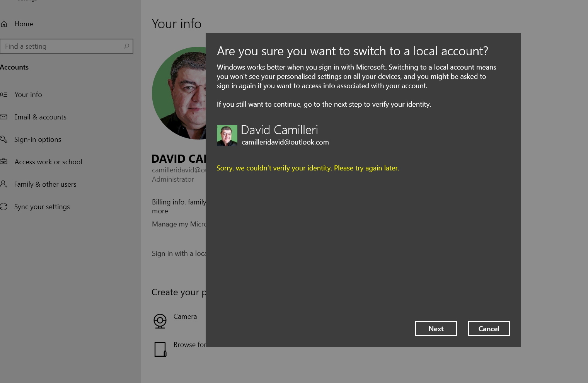The image size is (588, 383).
Task: Click the David Camilleri name in dialog
Action: pyautogui.click(x=280, y=130)
